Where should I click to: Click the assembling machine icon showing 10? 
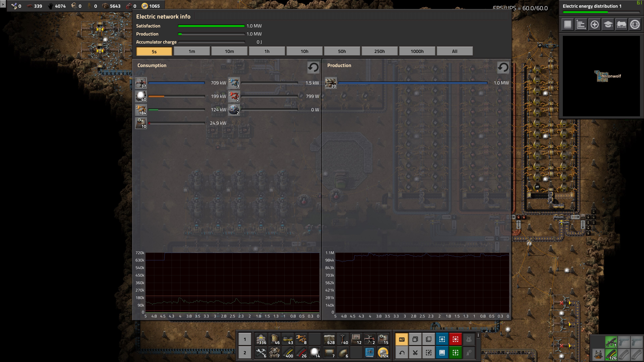click(141, 123)
